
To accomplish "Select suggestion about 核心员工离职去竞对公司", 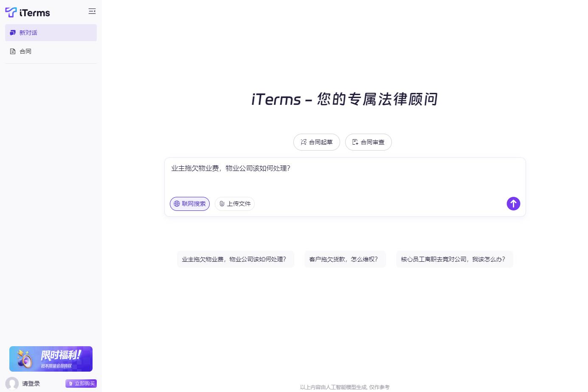I will point(454,259).
